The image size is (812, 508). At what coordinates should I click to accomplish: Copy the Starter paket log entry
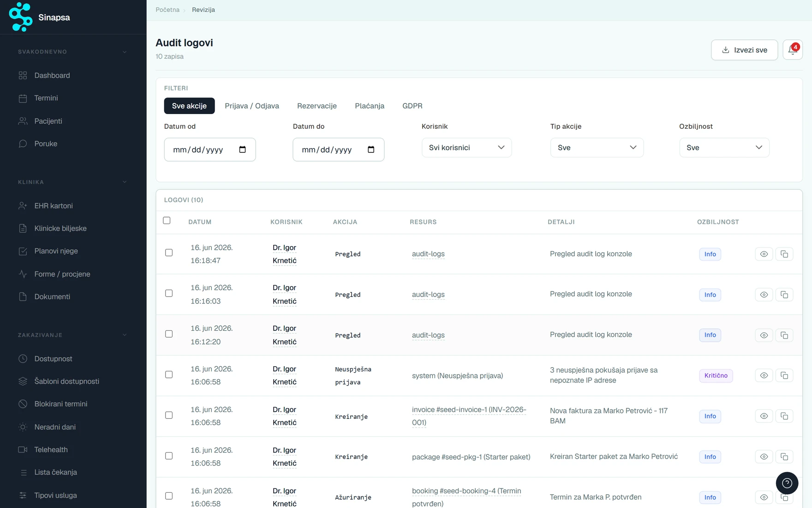[x=784, y=457]
